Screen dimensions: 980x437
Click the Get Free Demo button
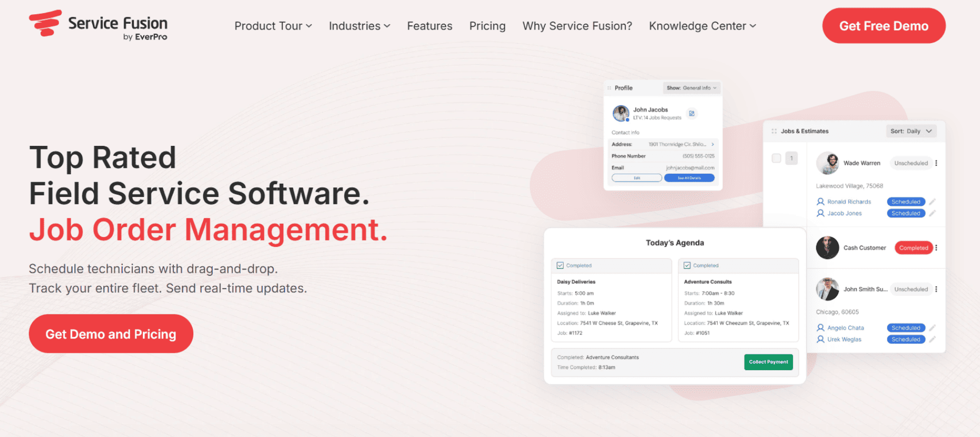tap(884, 26)
